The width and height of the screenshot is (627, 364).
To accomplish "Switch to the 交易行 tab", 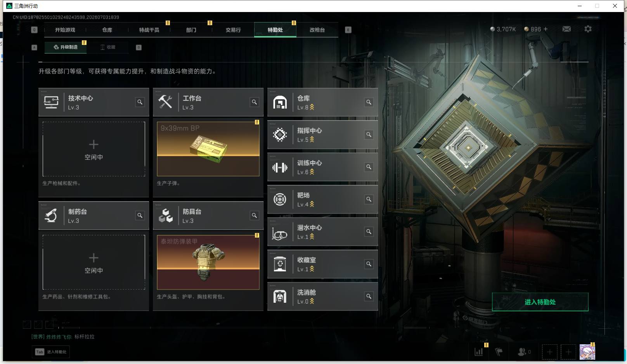I will pyautogui.click(x=233, y=30).
